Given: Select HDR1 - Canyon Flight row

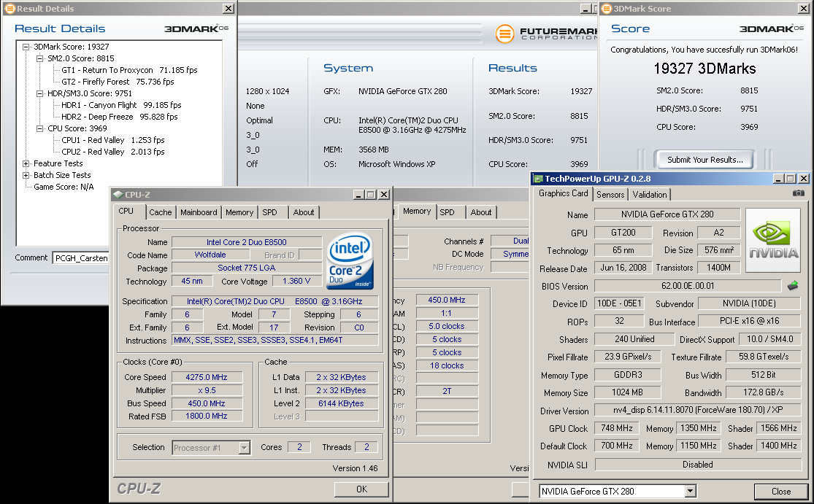Looking at the screenshot, I should [121, 105].
